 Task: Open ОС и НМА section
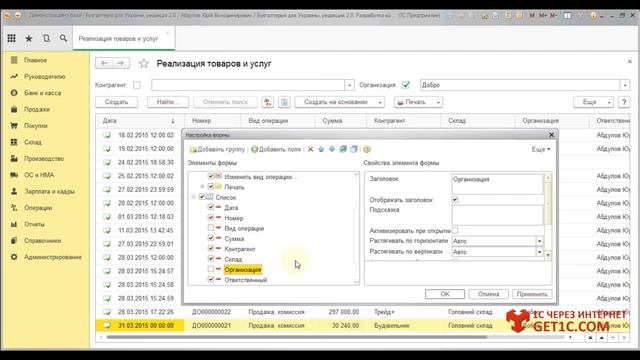(x=39, y=175)
